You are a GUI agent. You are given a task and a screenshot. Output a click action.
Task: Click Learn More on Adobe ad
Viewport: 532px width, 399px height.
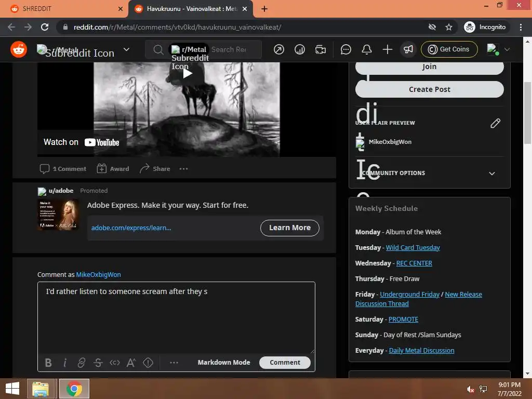coord(290,228)
